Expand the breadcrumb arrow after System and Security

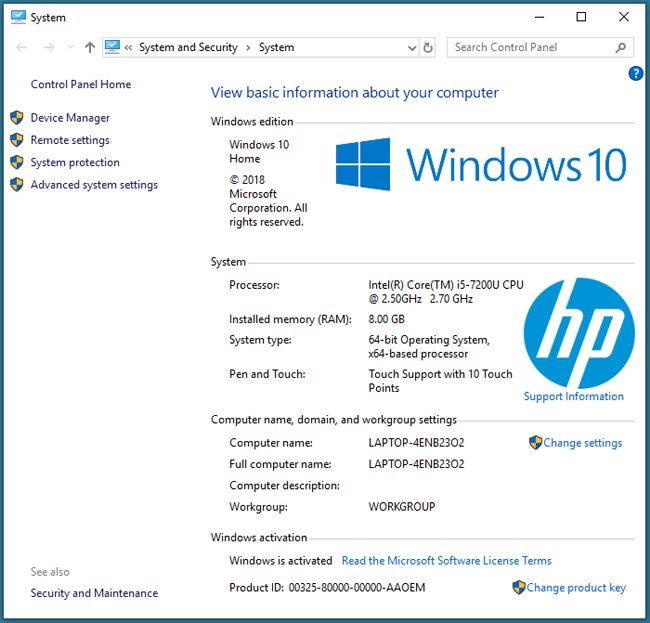coord(248,48)
